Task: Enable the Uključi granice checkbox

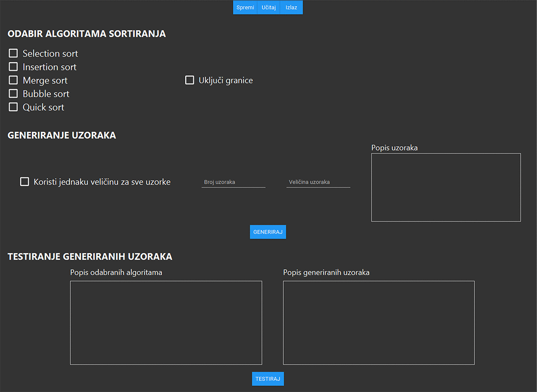Action: tap(190, 80)
